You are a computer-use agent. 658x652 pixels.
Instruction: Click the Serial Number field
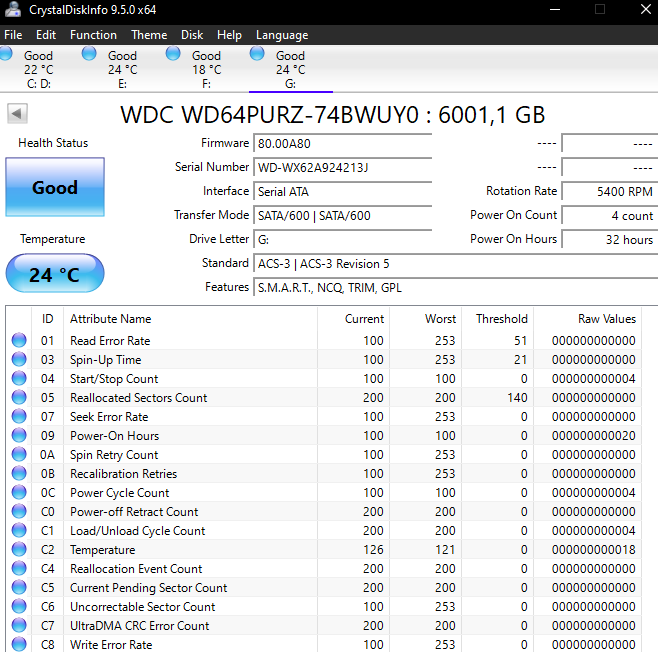click(x=342, y=167)
